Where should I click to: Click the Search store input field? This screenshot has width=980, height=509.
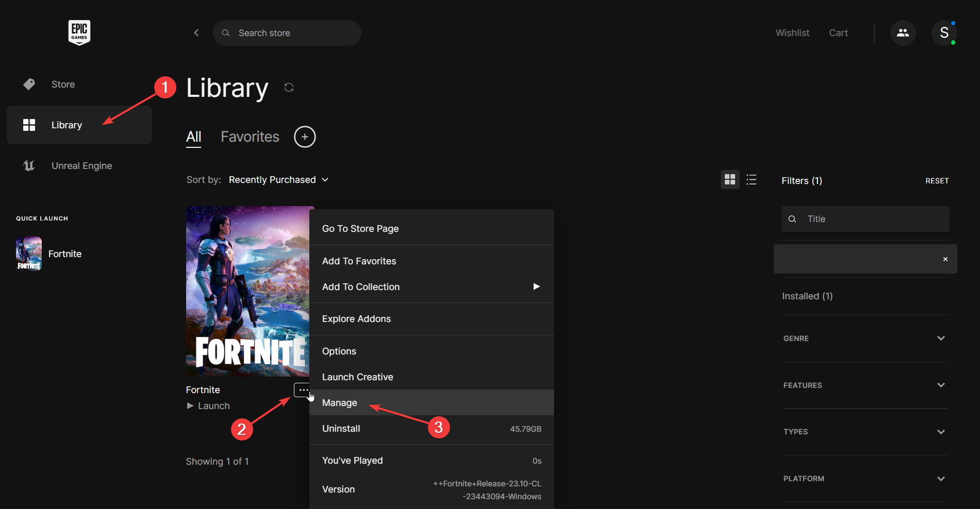click(x=287, y=33)
